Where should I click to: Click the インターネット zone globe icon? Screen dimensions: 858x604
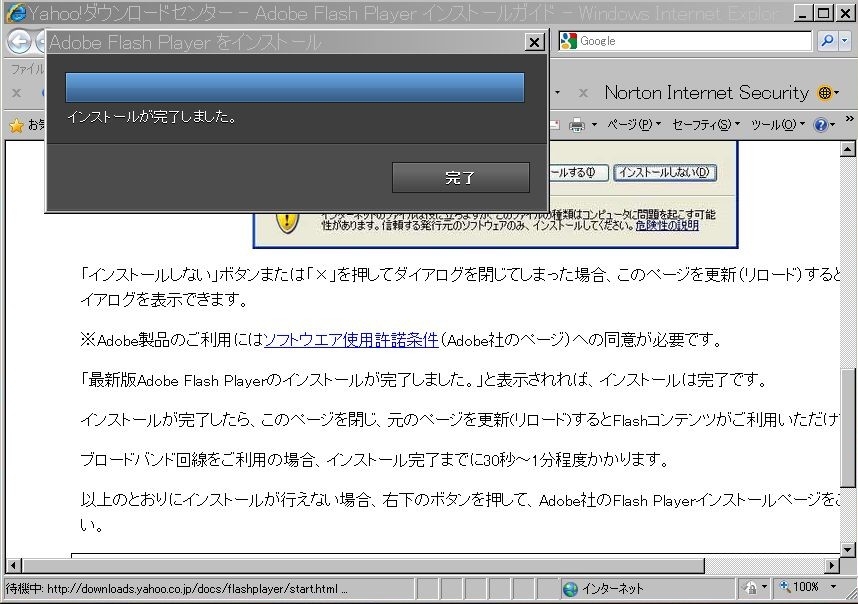(570, 589)
